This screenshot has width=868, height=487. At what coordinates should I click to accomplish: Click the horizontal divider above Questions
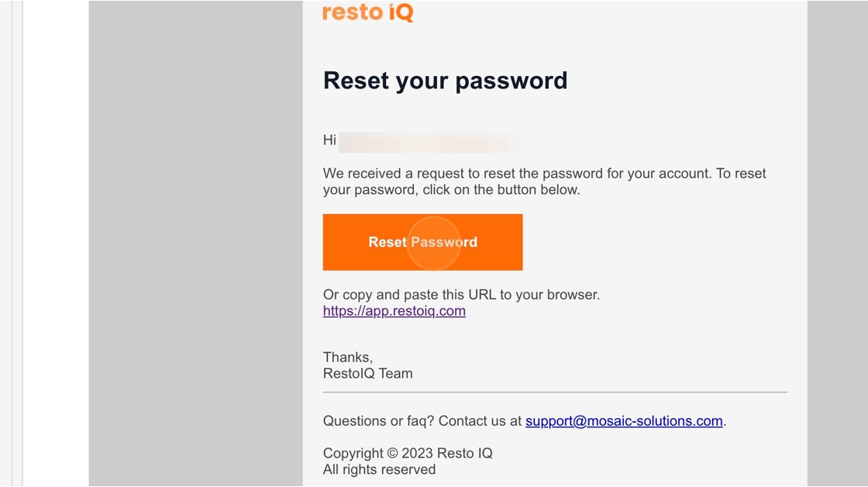click(555, 392)
